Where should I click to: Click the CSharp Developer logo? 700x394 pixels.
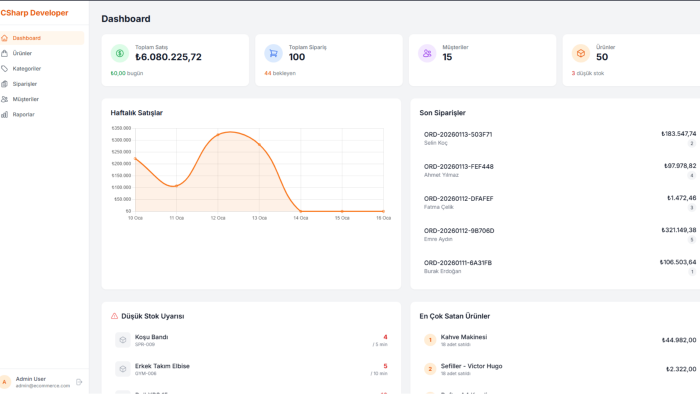tap(34, 13)
